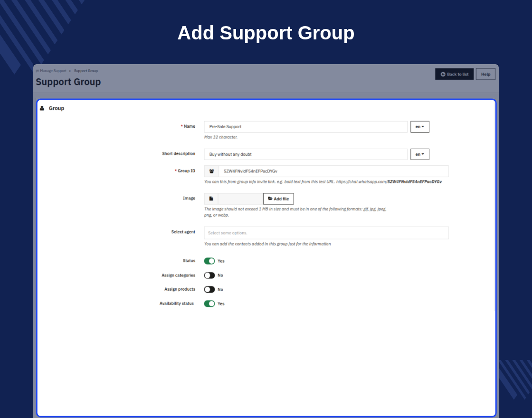The width and height of the screenshot is (532, 418).
Task: Click the 'Yes' label next to Status
Action: (x=221, y=261)
